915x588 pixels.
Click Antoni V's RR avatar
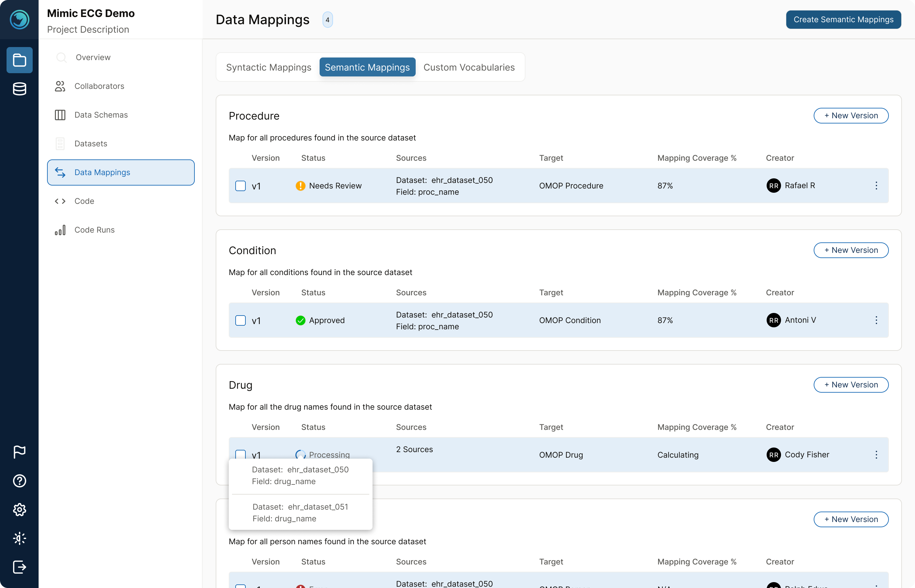774,320
